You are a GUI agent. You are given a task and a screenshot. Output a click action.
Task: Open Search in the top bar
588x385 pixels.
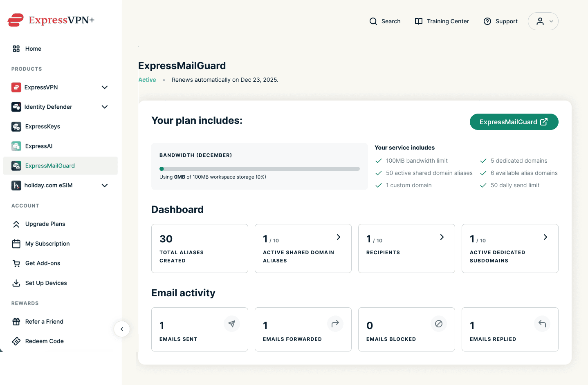(x=385, y=21)
